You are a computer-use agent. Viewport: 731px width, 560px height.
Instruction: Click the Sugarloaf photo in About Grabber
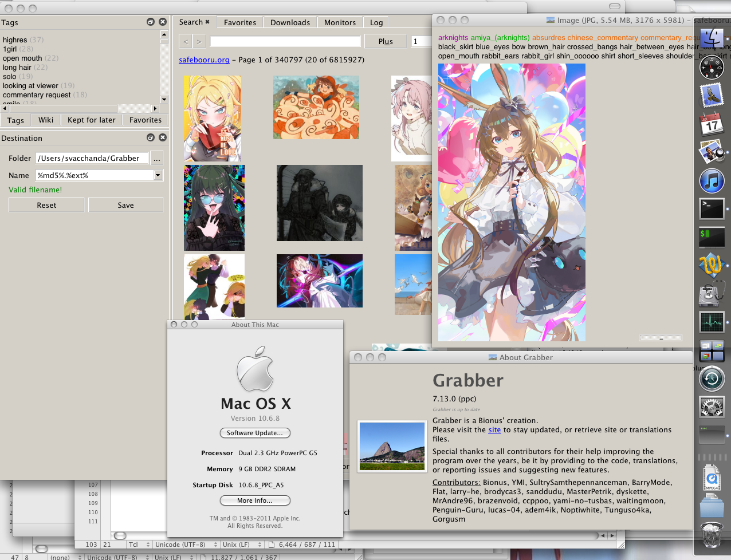392,447
